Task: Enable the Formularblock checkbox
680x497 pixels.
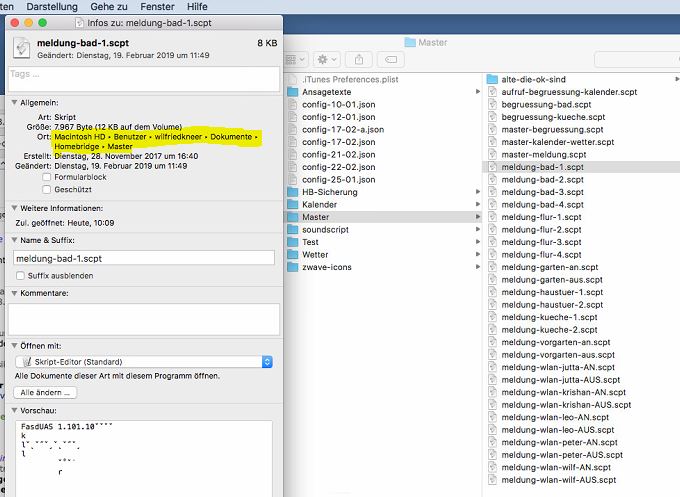Action: click(46, 176)
